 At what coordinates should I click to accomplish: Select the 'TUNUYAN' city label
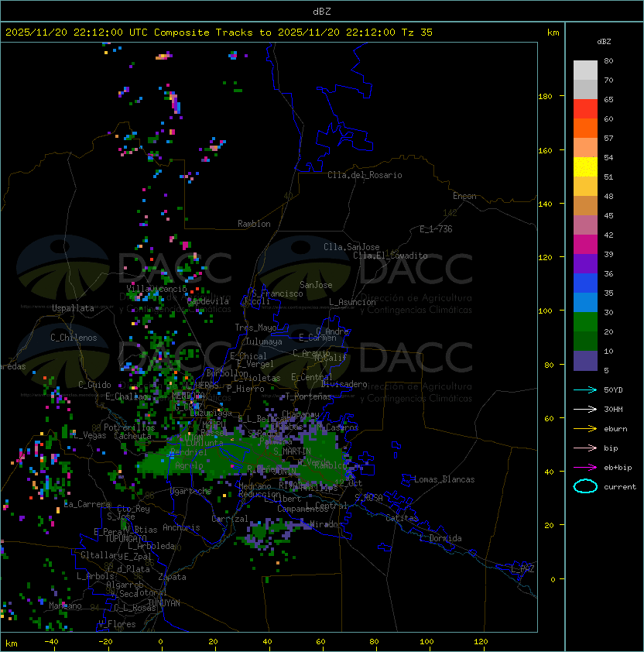[164, 603]
